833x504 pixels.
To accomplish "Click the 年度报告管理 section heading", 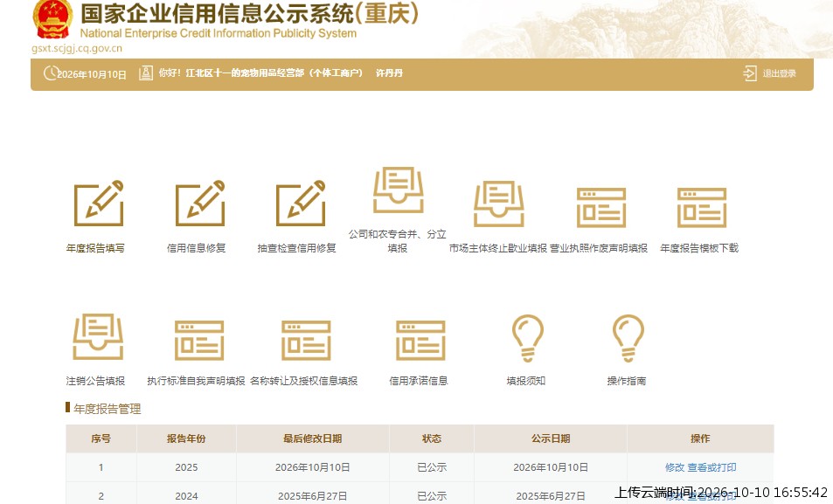I will [x=108, y=409].
